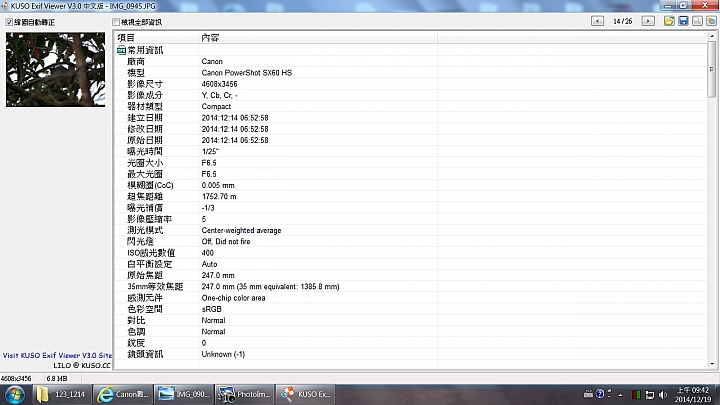Select the '0.005 mm' CoC value

[218, 185]
